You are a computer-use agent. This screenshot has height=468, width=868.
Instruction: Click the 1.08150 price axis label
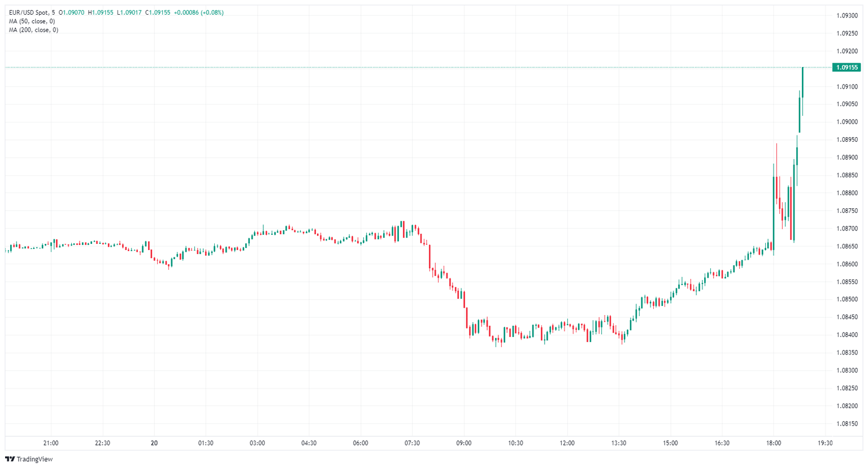[847, 423]
